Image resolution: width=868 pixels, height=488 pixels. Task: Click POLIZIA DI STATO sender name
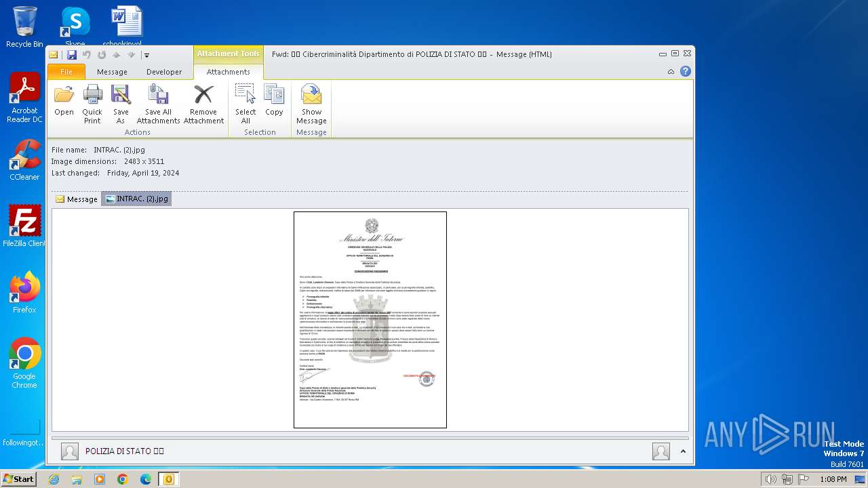(125, 451)
